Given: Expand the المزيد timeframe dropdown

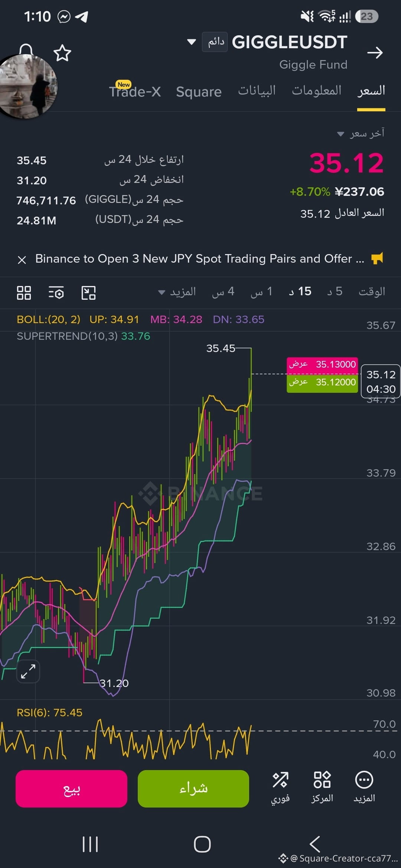Looking at the screenshot, I should (x=177, y=292).
